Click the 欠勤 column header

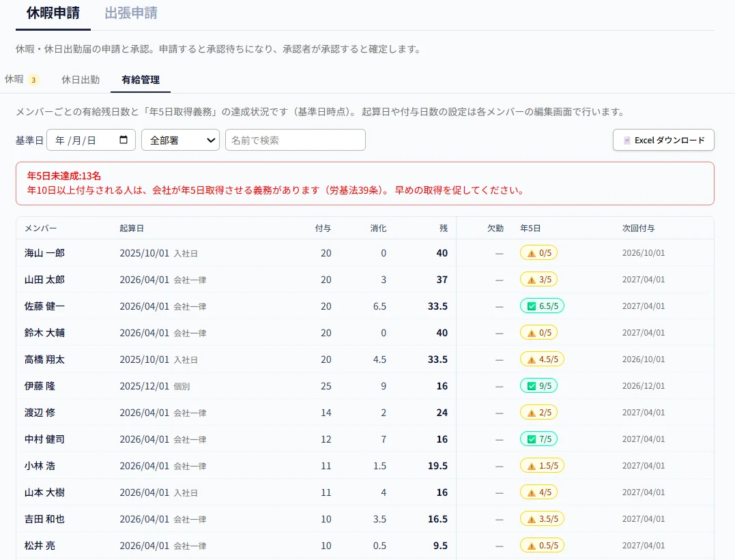click(x=495, y=229)
